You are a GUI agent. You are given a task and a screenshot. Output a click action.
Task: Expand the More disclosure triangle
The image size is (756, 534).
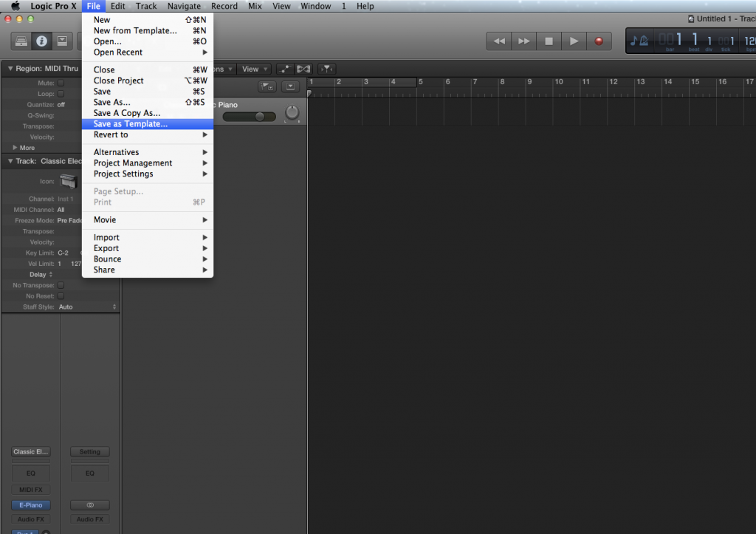coord(15,148)
